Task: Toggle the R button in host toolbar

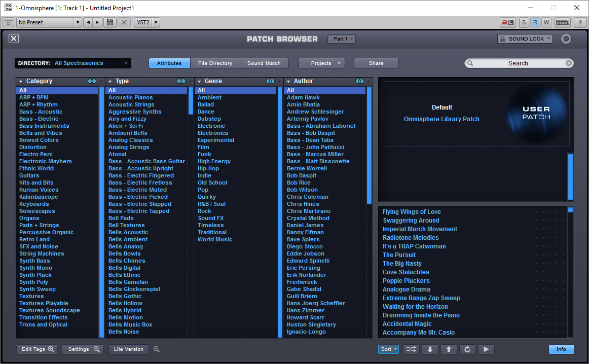Action: pos(535,22)
